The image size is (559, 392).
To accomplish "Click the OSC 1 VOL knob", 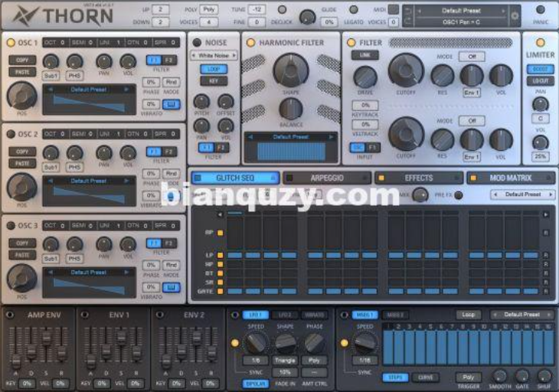I will [128, 62].
